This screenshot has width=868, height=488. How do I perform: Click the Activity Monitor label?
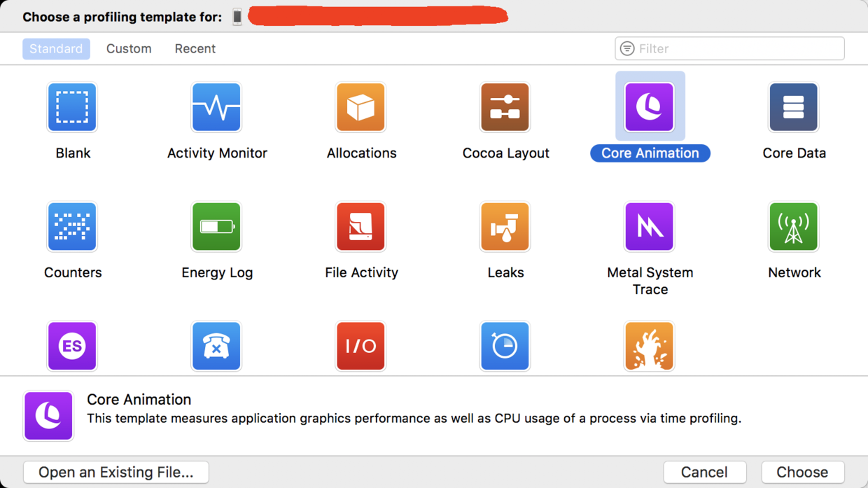point(217,153)
